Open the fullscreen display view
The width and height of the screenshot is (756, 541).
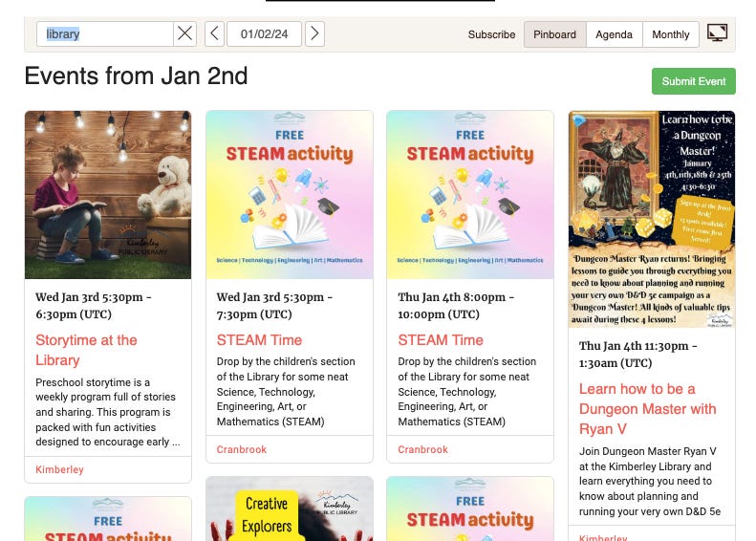click(x=717, y=33)
